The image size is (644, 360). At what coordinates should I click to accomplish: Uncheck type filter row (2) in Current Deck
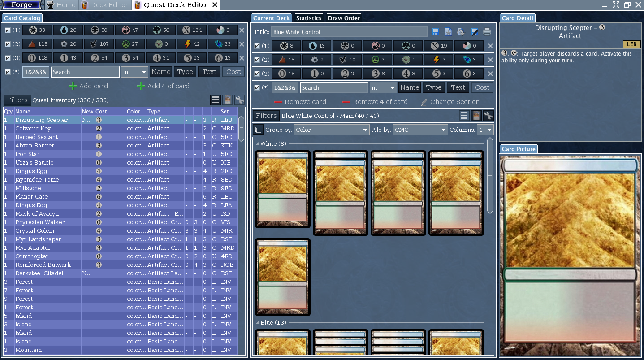(x=257, y=60)
